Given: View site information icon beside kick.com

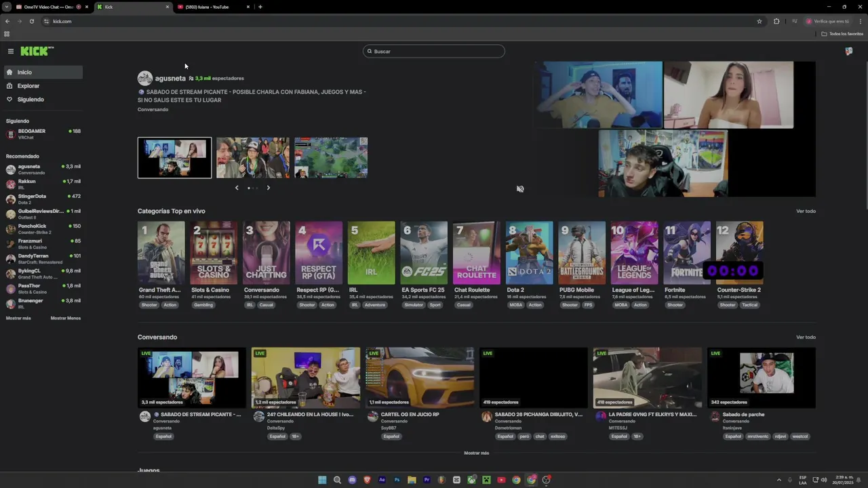Looking at the screenshot, I should coord(46,21).
